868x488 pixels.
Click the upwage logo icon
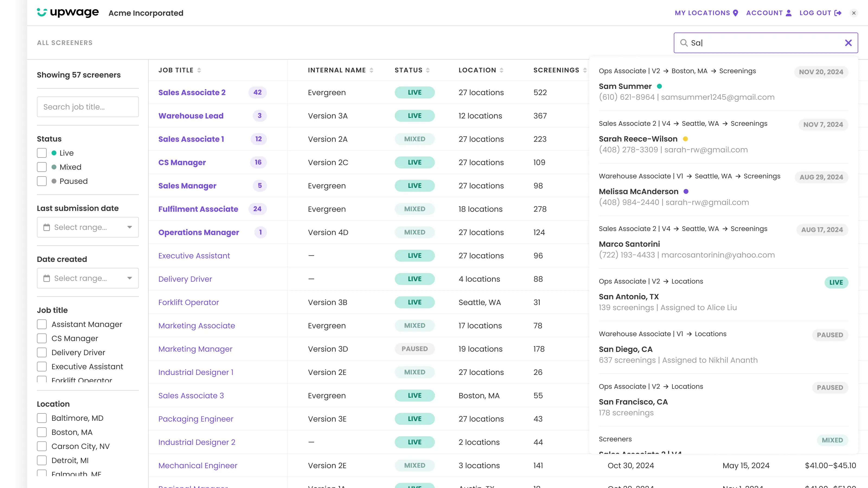pos(42,12)
